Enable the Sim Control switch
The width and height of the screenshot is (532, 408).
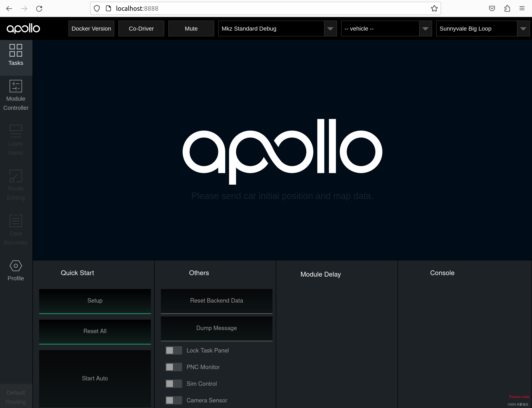[174, 383]
